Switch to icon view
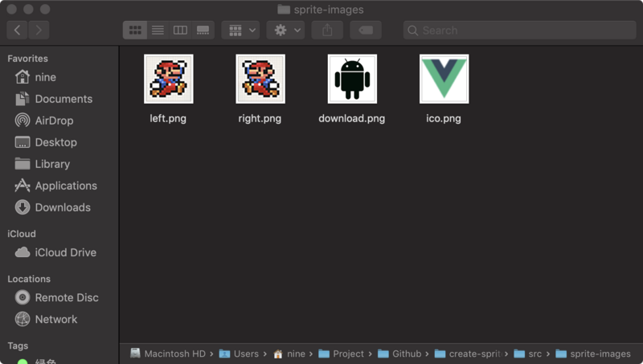Viewport: 643px width, 364px height. pos(135,30)
